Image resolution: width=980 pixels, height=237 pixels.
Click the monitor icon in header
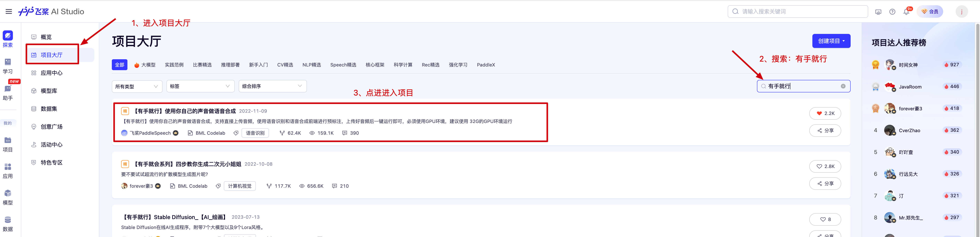(x=878, y=12)
